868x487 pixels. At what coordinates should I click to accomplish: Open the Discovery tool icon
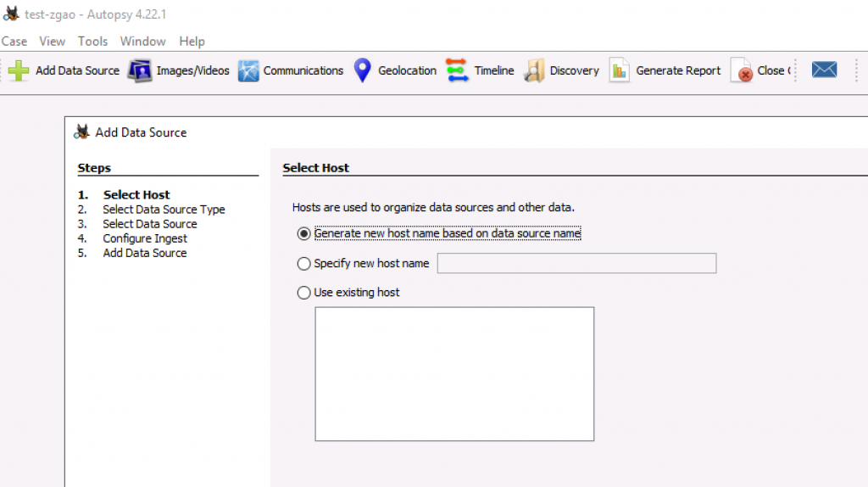(534, 70)
